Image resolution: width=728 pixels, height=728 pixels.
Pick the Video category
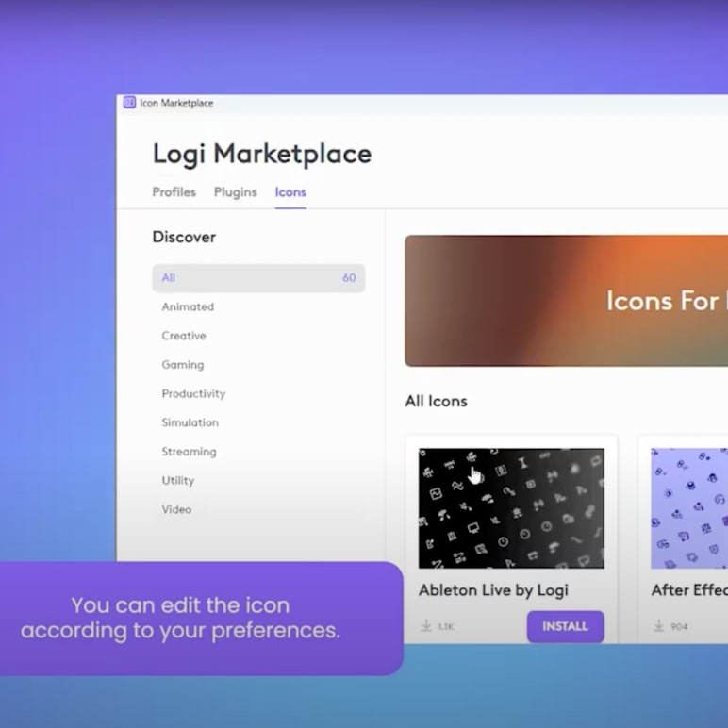click(176, 509)
